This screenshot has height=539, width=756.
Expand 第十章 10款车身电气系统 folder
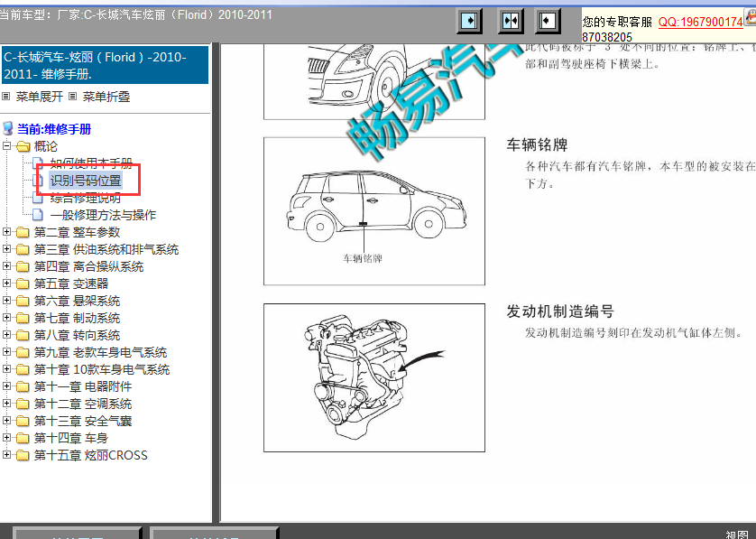tap(6, 368)
